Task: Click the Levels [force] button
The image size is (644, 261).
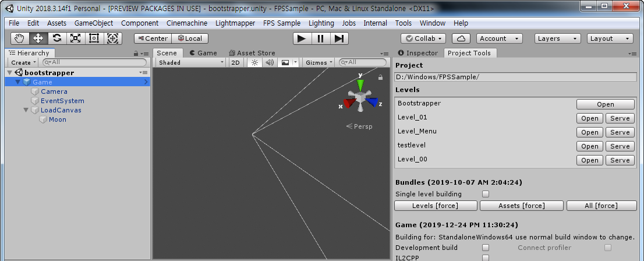Action: (x=436, y=206)
